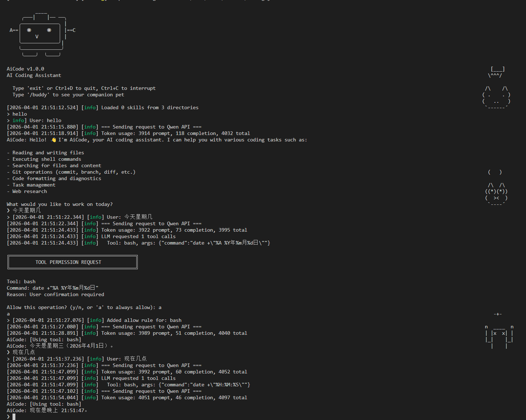Click the 'User: 现在几点' log line
This screenshot has height=420, width=526.
[77, 359]
